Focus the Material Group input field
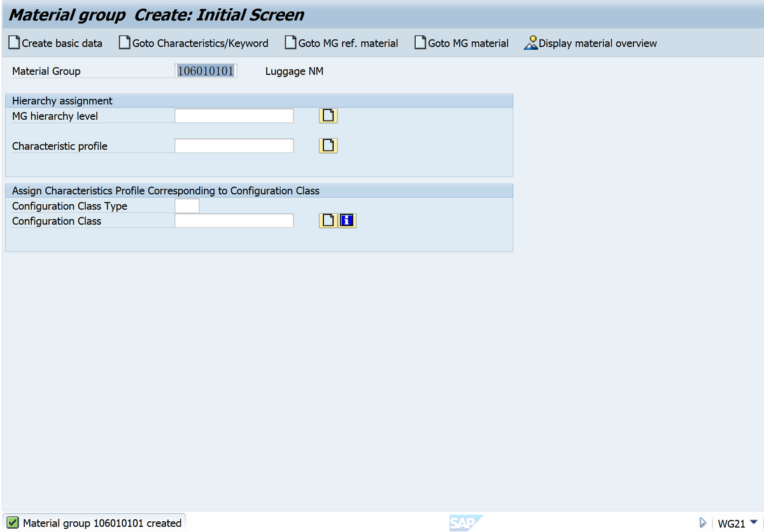Screen dimensions: 764x532 pyautogui.click(x=206, y=71)
